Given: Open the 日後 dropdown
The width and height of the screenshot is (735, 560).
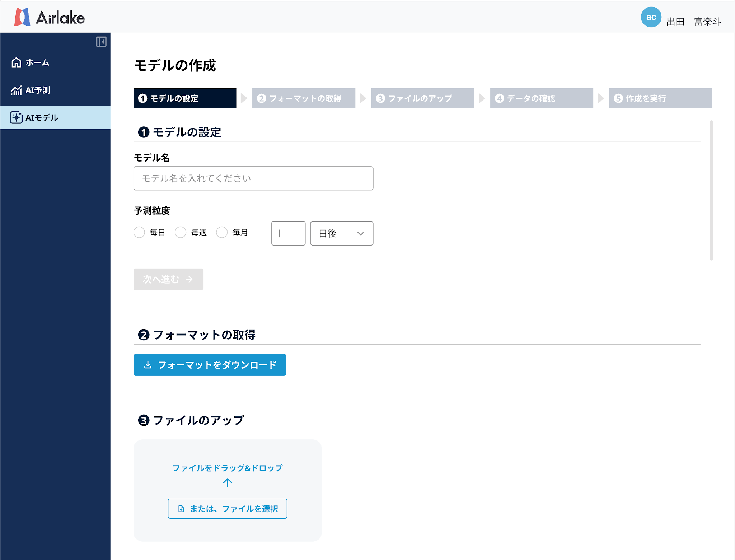Looking at the screenshot, I should (341, 234).
